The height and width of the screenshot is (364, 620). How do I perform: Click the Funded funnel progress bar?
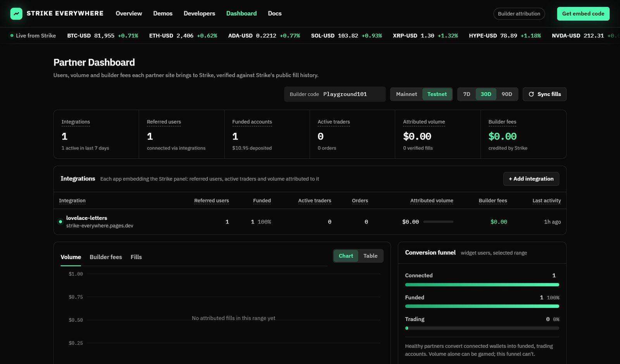pos(482,306)
